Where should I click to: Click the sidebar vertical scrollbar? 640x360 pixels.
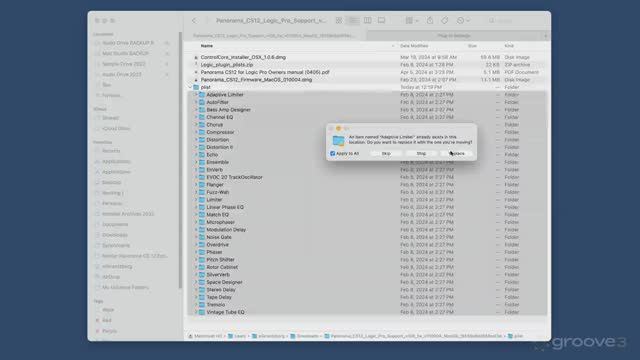[x=180, y=159]
